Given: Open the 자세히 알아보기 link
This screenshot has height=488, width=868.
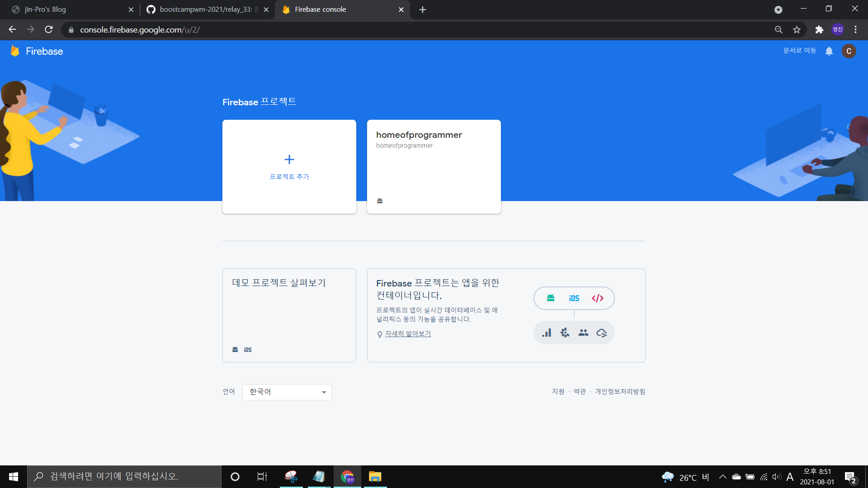Looking at the screenshot, I should click(407, 333).
